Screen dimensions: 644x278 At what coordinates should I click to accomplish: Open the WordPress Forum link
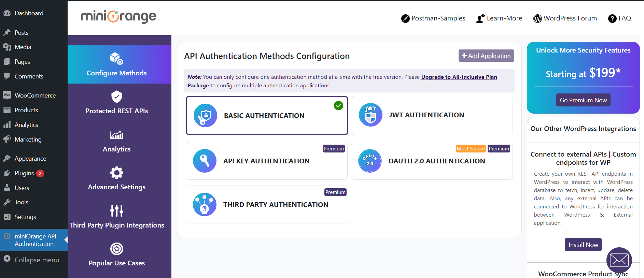click(565, 18)
